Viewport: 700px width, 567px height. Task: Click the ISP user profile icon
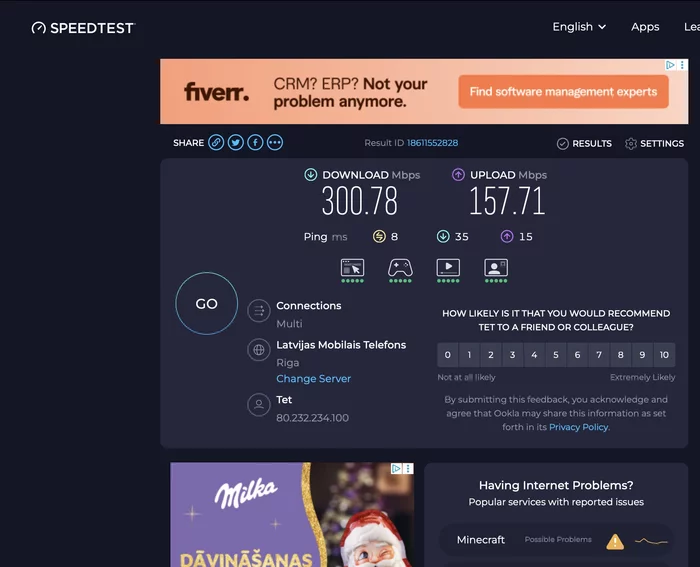pyautogui.click(x=259, y=404)
